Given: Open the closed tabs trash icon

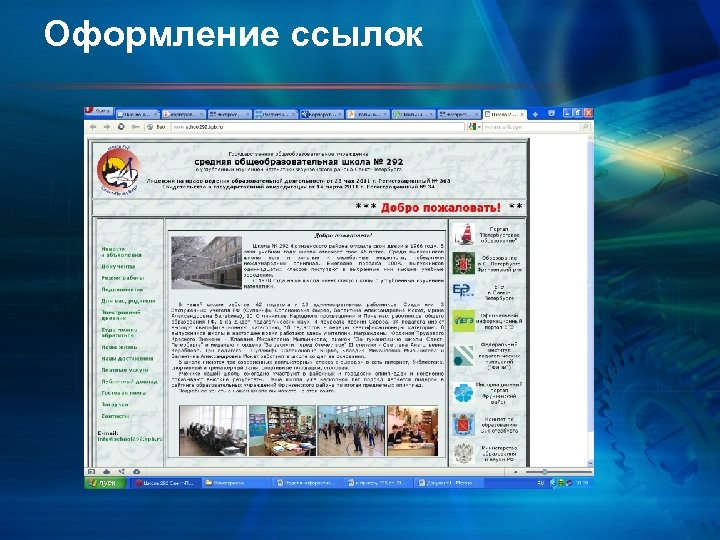Looking at the screenshot, I should (551, 113).
